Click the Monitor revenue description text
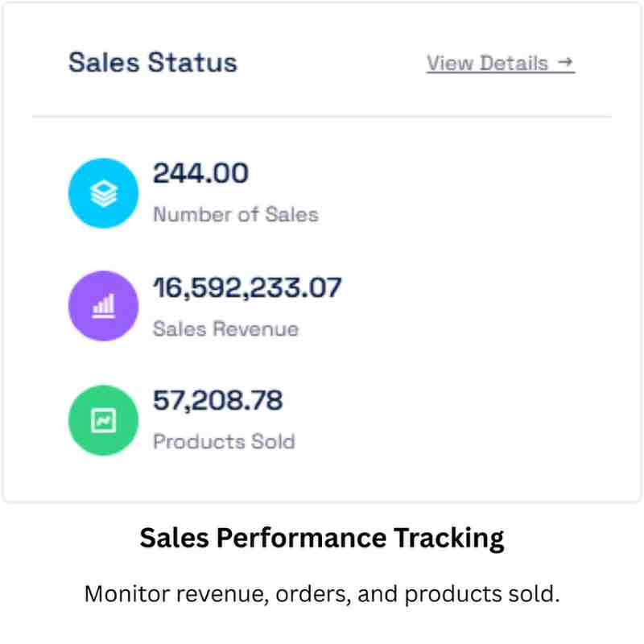Viewport: 644px width, 644px height. tap(322, 596)
